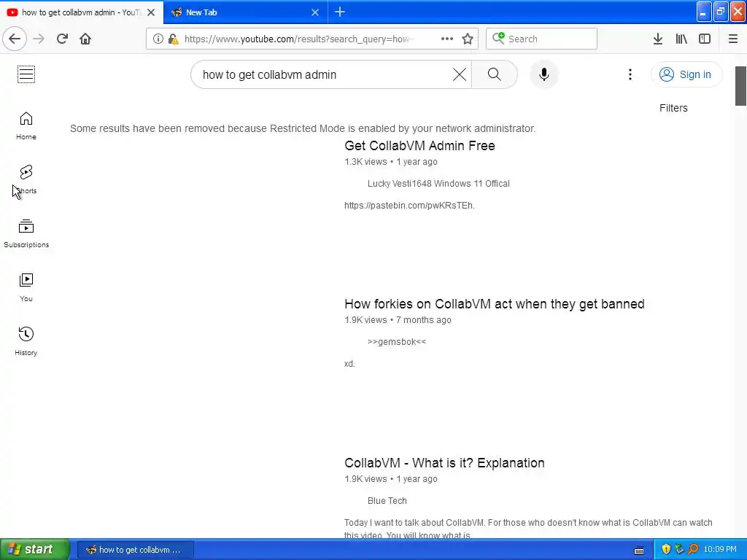Screen dimensions: 747x560
Task: Show site information icon in address bar
Action: pos(158,39)
